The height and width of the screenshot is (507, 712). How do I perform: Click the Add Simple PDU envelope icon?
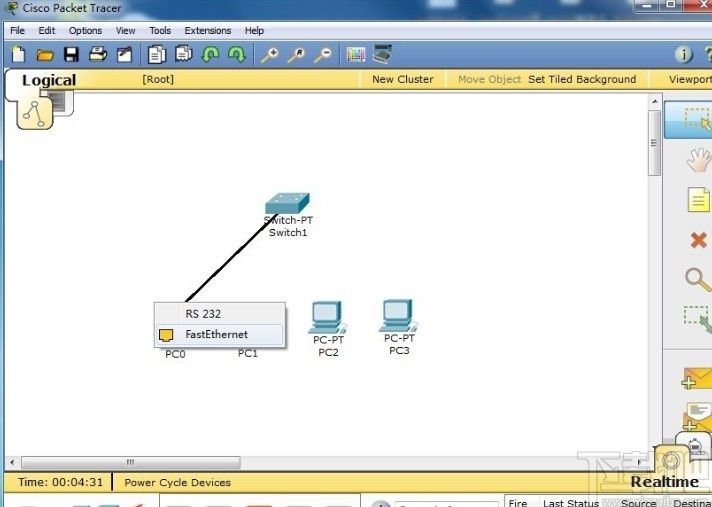[697, 378]
